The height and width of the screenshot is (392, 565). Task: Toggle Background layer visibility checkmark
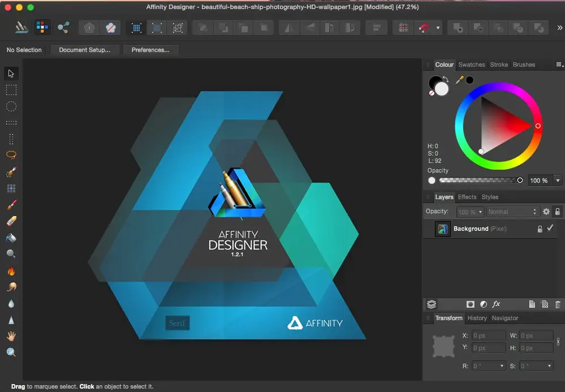click(550, 228)
